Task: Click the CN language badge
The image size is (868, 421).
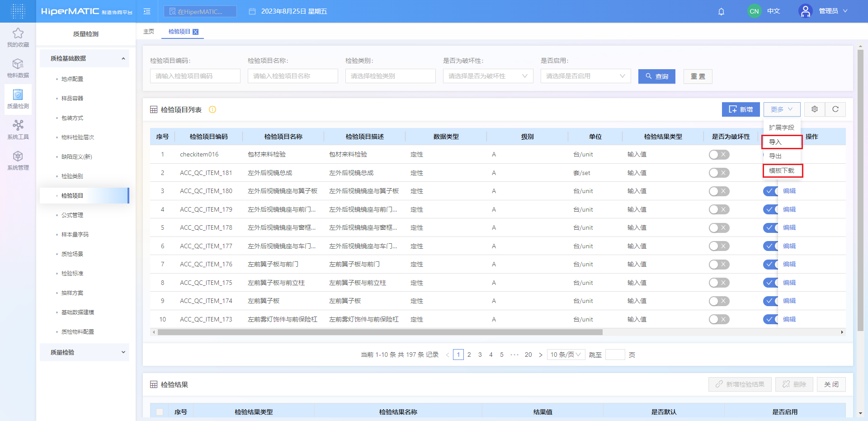Action: pyautogui.click(x=754, y=11)
